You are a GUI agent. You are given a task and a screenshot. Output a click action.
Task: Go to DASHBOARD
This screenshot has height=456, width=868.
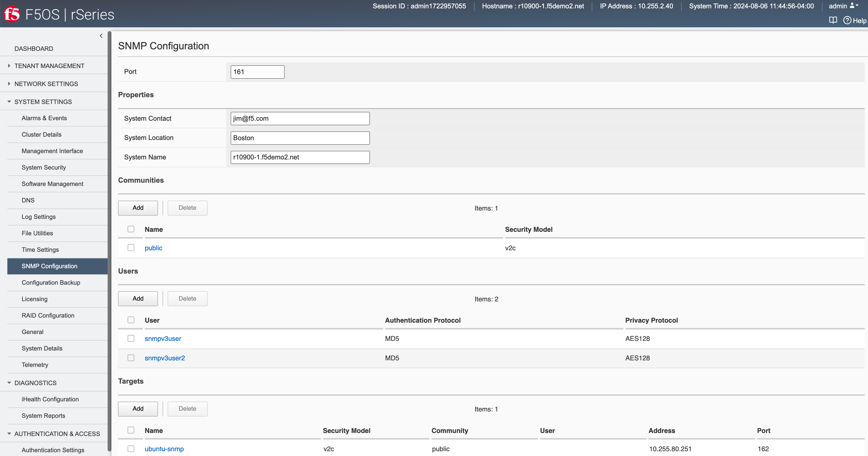click(x=34, y=49)
